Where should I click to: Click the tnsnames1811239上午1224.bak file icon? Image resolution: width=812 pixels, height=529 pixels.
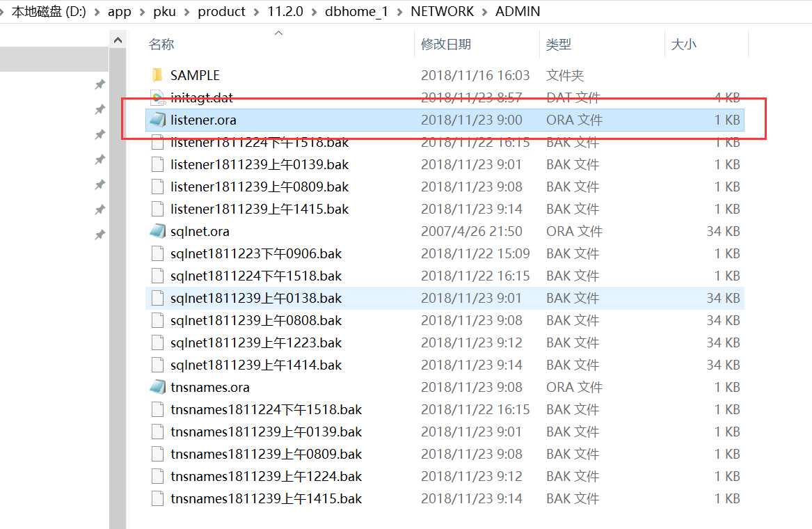(157, 477)
